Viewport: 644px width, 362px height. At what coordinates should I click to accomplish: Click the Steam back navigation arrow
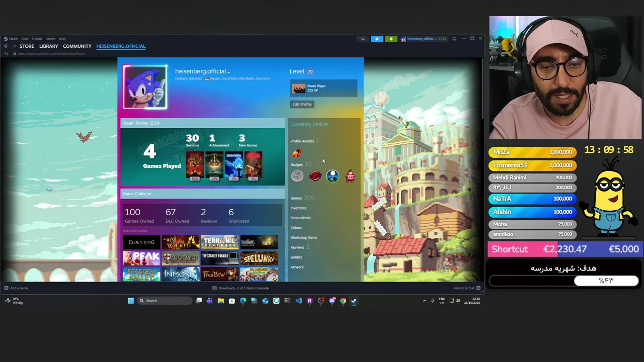coord(6,46)
